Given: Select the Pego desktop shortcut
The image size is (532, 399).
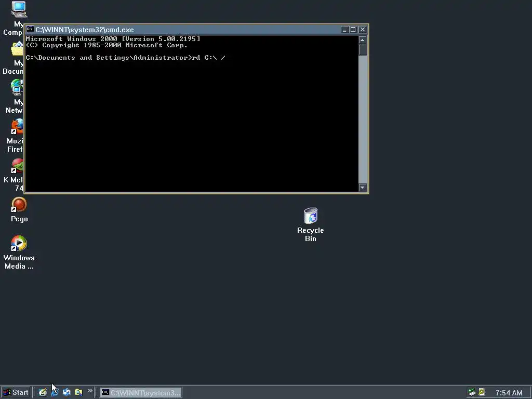Looking at the screenshot, I should 19,205.
